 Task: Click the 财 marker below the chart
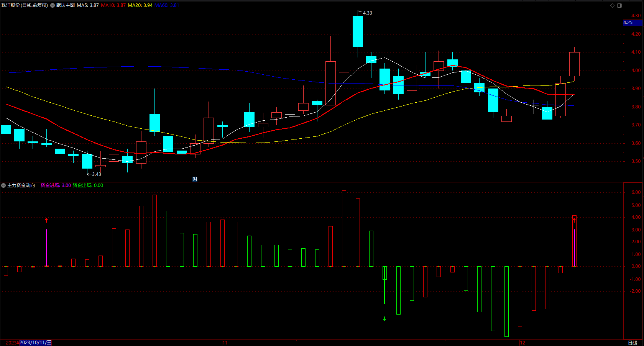195,179
